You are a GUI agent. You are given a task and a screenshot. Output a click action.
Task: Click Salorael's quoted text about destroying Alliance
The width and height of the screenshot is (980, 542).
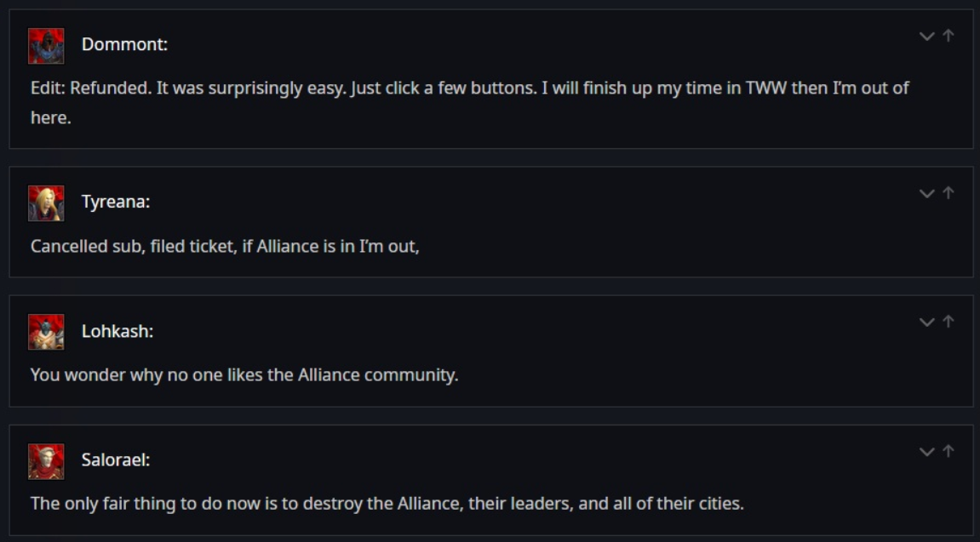click(387, 504)
